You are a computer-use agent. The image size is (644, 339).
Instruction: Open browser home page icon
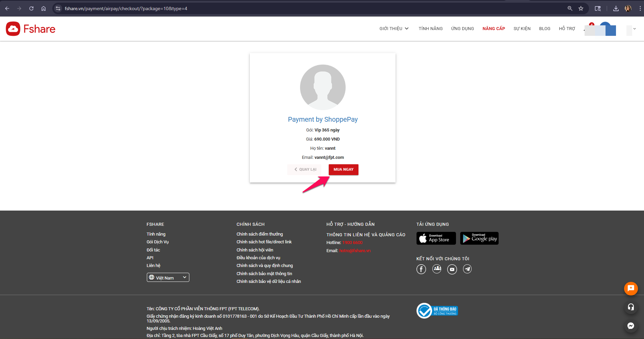click(x=44, y=8)
